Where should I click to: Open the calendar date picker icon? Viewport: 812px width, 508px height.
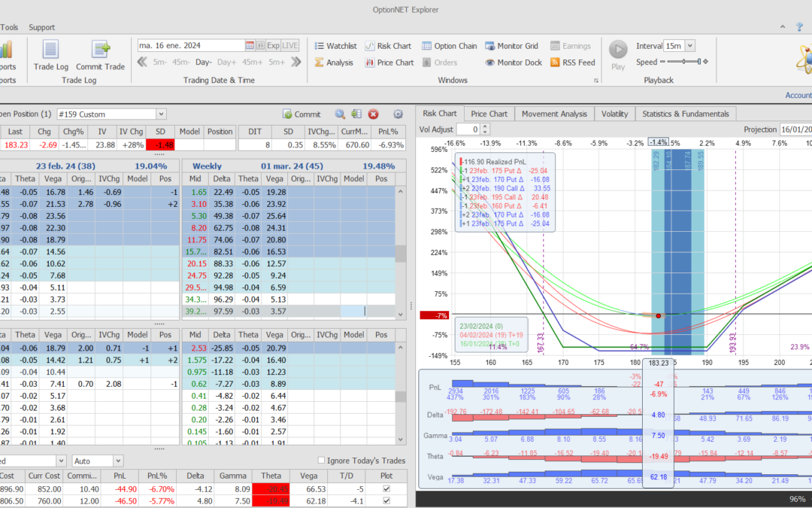click(x=250, y=45)
